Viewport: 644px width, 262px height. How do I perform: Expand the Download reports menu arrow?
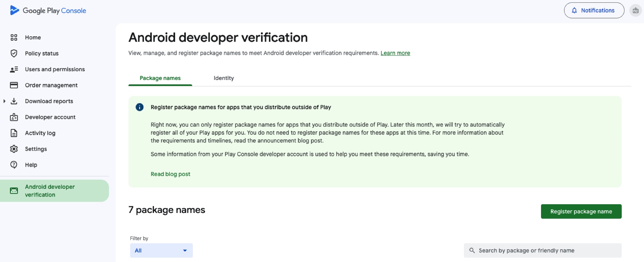(x=4, y=101)
